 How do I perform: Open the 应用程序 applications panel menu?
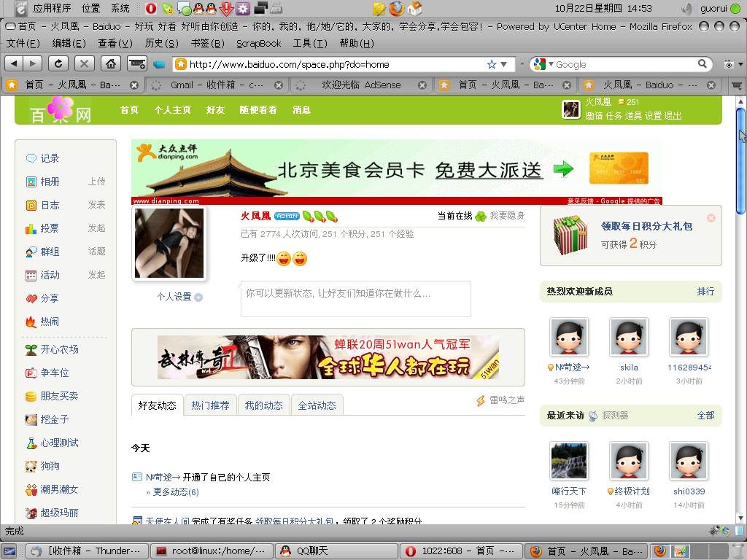coord(52,8)
